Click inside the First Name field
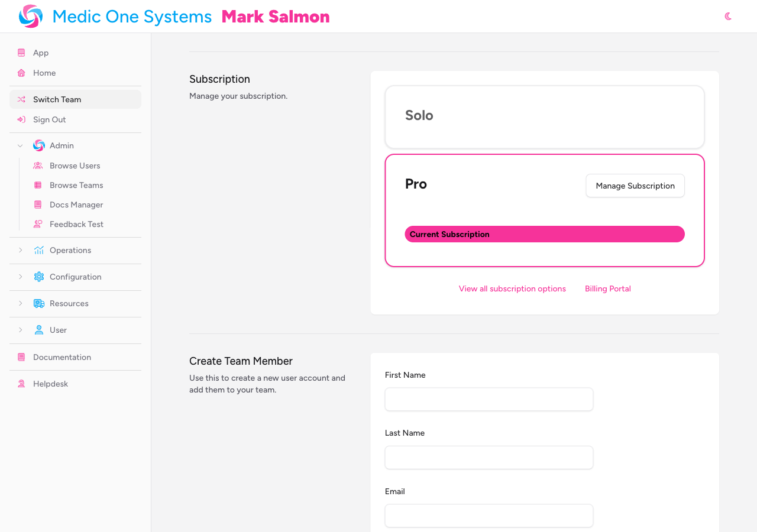Image resolution: width=757 pixels, height=532 pixels. (x=489, y=399)
